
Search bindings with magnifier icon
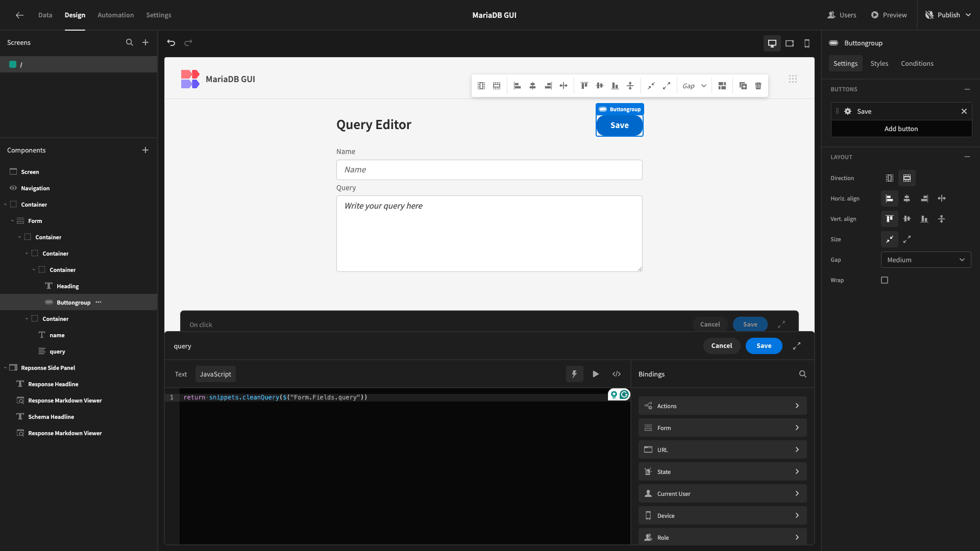(x=803, y=374)
